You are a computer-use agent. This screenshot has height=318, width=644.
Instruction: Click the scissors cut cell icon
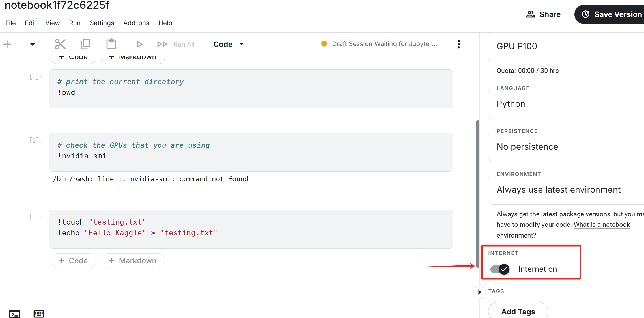[x=60, y=44]
